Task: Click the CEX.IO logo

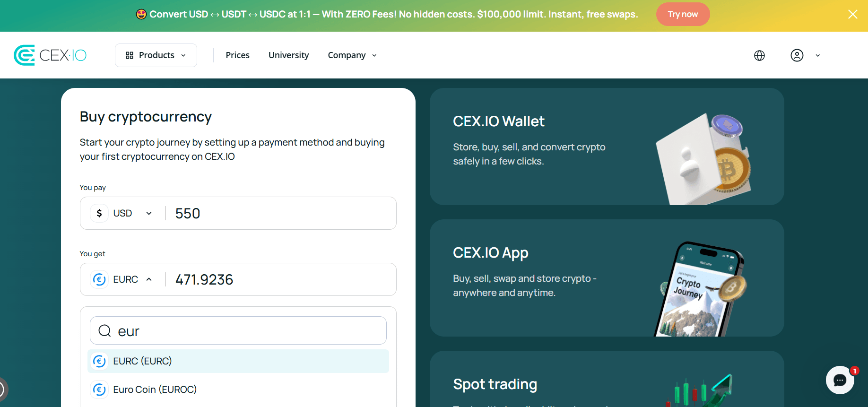Action: coord(50,55)
